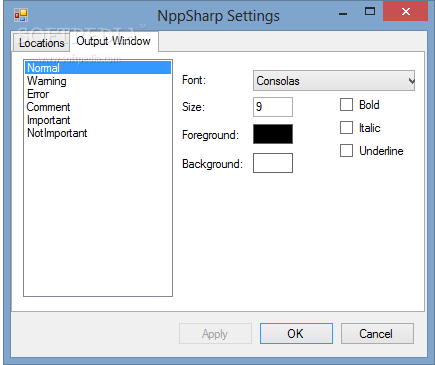Select the Warning style entry

click(x=98, y=81)
